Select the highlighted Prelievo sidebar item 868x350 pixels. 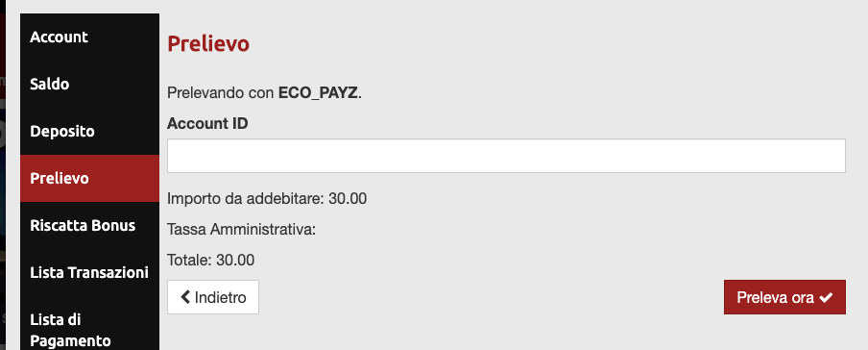pyautogui.click(x=89, y=179)
